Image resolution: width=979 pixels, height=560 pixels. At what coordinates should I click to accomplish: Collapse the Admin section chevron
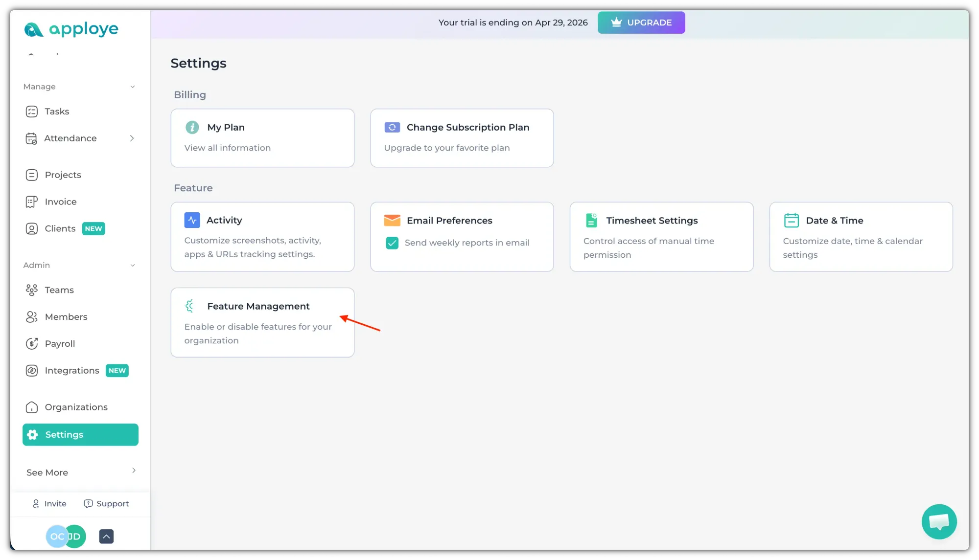click(132, 265)
